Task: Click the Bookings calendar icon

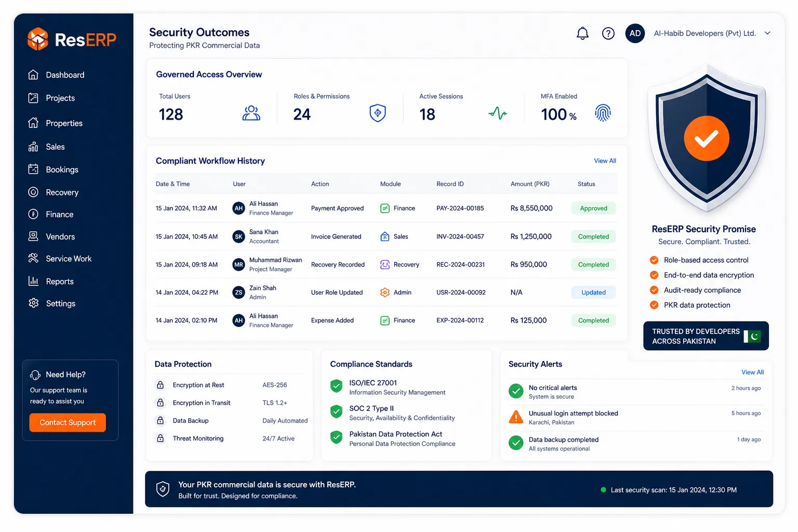Action: click(33, 169)
